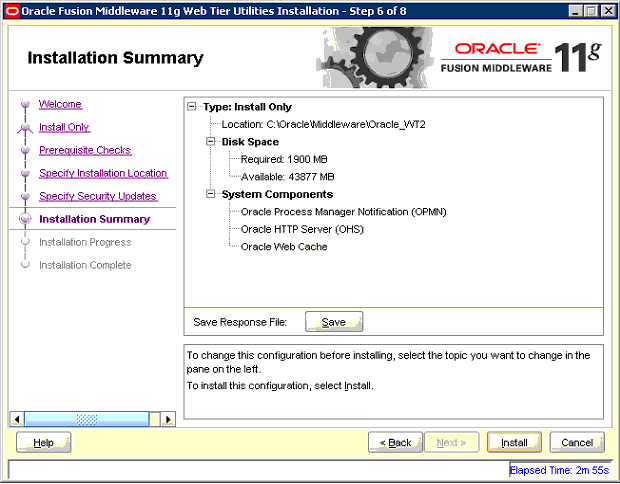Select the Required: 1900 MB row
The height and width of the screenshot is (484, 620).
click(284, 159)
